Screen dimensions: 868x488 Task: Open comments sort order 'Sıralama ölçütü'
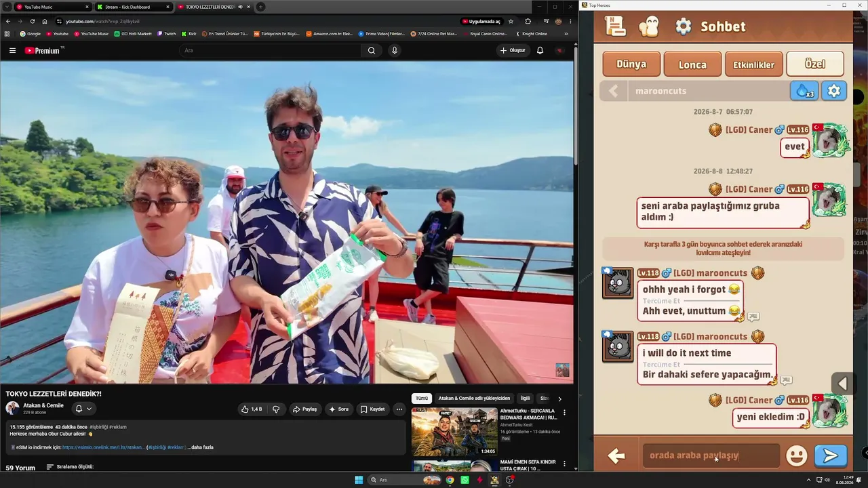coord(70,467)
